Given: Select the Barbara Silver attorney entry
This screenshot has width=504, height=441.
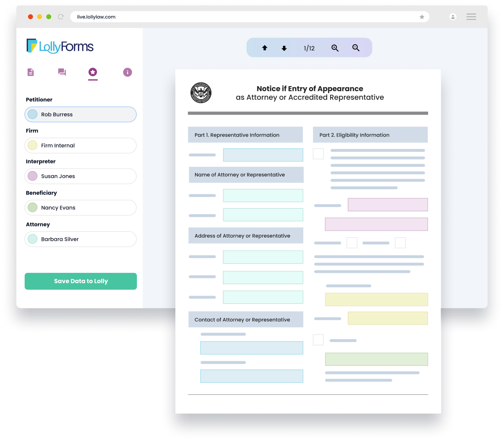Looking at the screenshot, I should point(81,239).
